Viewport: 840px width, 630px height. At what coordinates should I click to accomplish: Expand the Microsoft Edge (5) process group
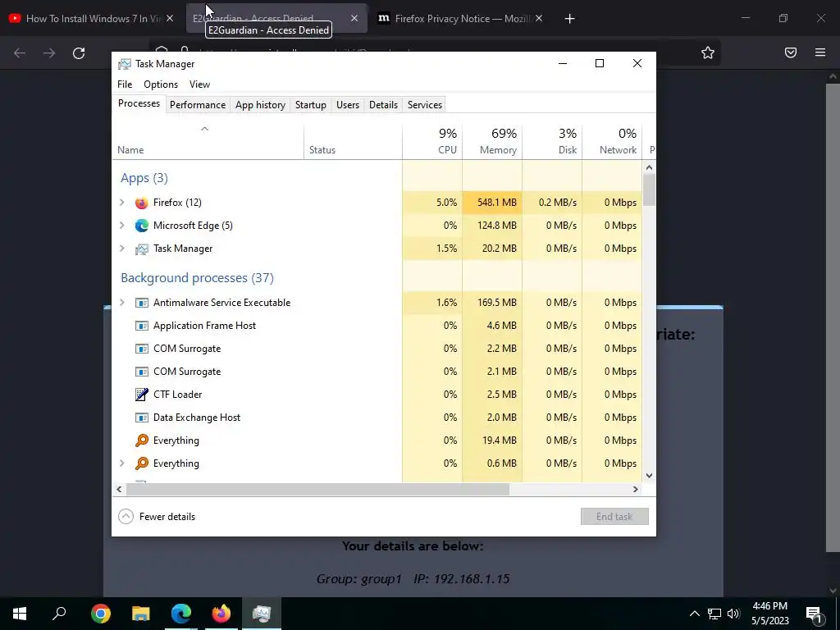click(x=122, y=226)
